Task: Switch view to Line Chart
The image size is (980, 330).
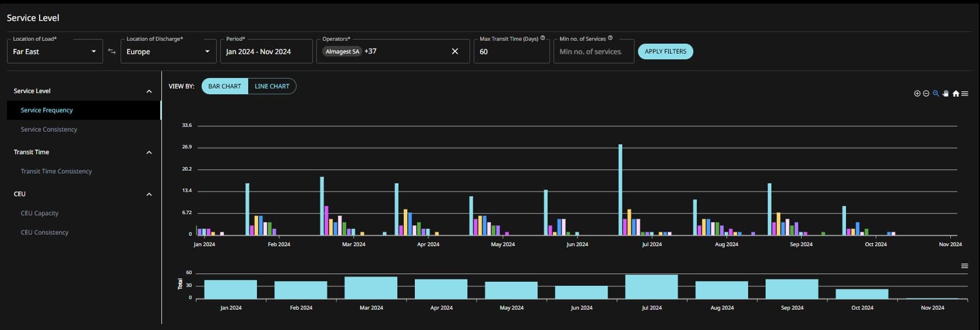Action: coord(272,86)
